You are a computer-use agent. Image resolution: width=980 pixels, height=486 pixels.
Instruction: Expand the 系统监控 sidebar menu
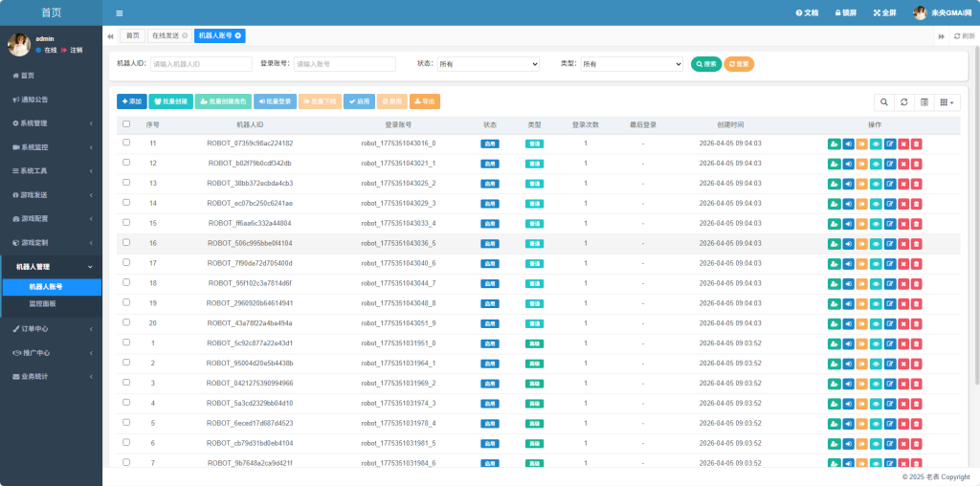[52, 147]
